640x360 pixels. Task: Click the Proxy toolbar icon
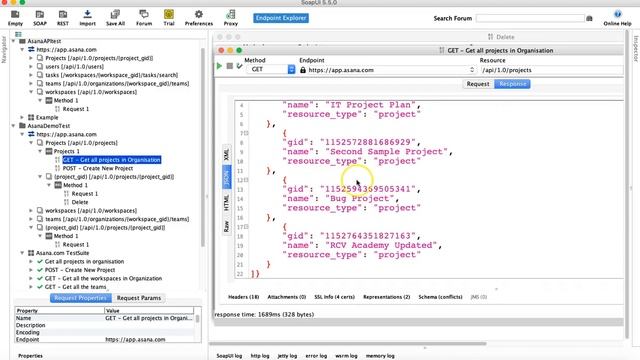[x=231, y=18]
